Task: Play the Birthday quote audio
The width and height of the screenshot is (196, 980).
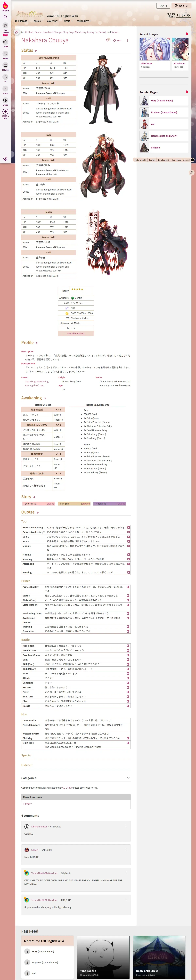Action: point(128,738)
